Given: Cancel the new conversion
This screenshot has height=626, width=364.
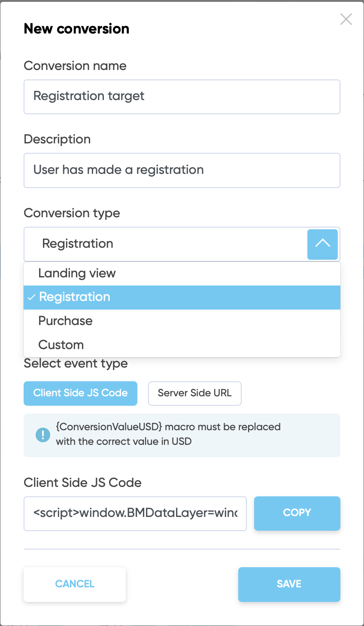Looking at the screenshot, I should click(x=75, y=584).
